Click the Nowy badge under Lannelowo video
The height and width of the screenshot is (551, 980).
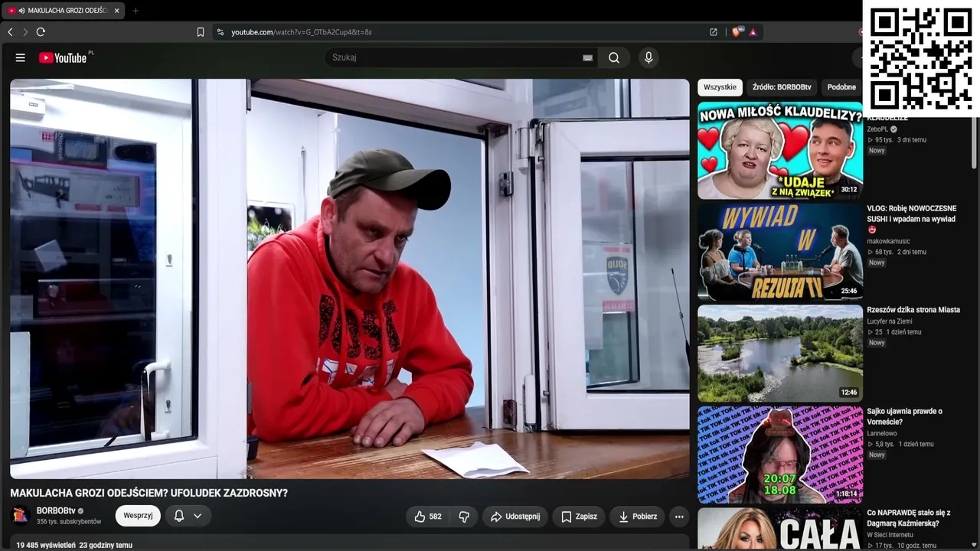pos(877,455)
